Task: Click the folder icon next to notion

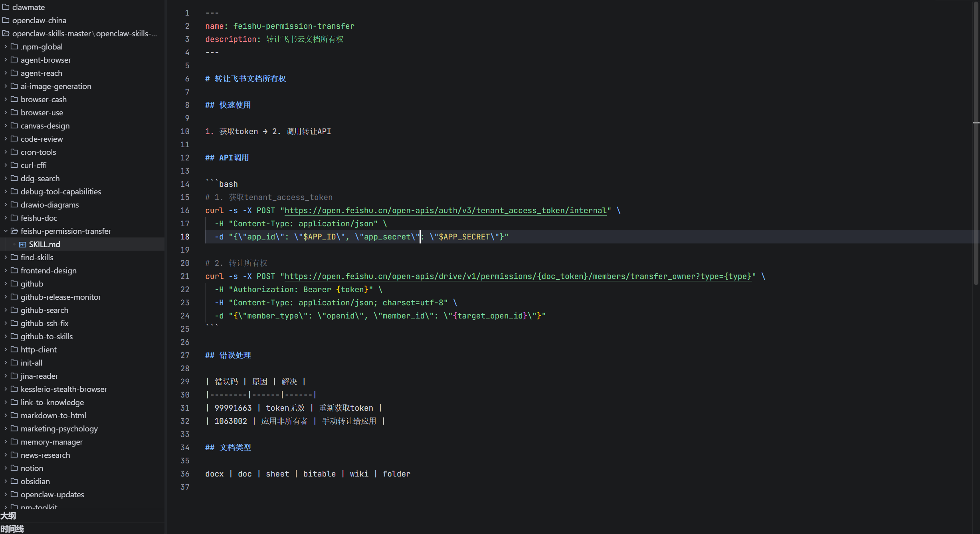Action: pos(14,468)
